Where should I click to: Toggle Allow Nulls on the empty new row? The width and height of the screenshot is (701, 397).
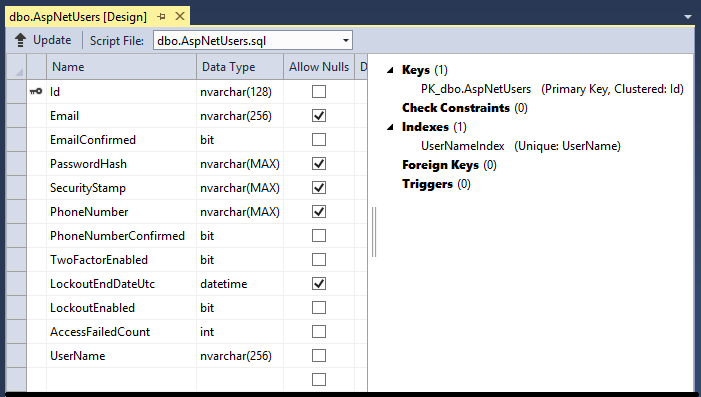319,380
